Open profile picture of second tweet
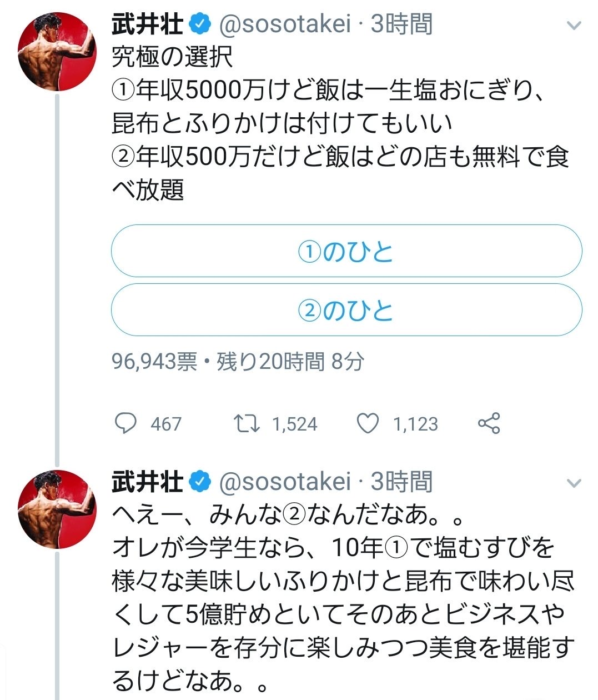Image resolution: width=598 pixels, height=700 pixels. (54, 509)
